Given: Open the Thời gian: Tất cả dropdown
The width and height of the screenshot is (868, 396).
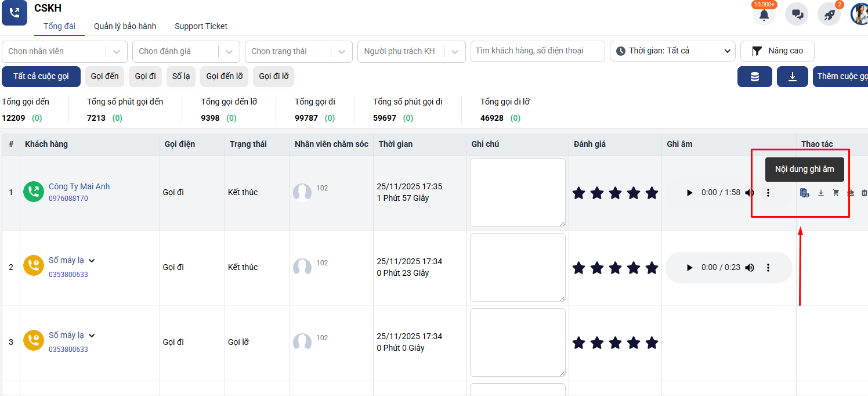Looking at the screenshot, I should pyautogui.click(x=672, y=51).
